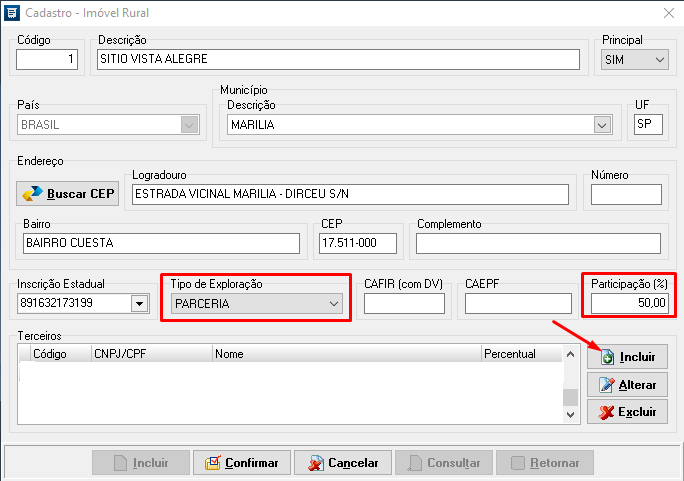The height and width of the screenshot is (481, 684).
Task: Click the CNPJ/CPF column header
Action: point(150,353)
